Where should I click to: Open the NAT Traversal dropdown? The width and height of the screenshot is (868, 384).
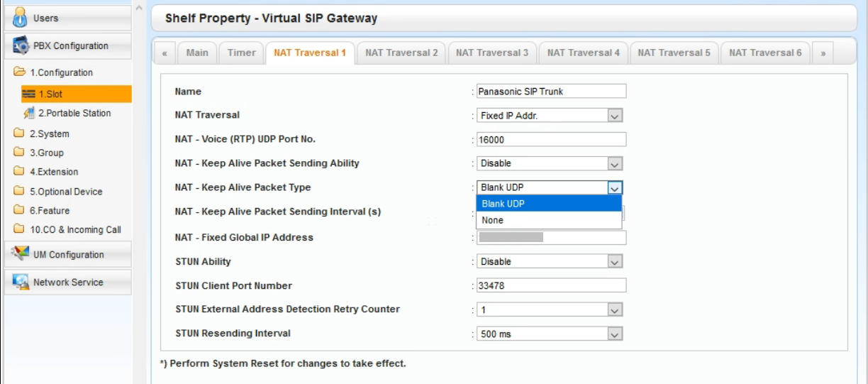click(616, 115)
